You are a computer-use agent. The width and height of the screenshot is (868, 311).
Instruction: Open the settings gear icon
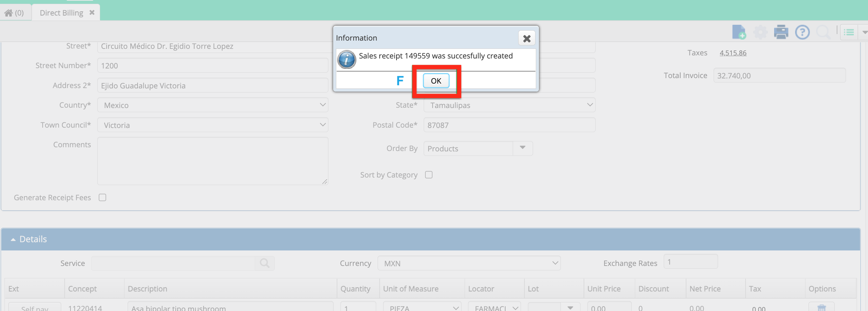coord(760,32)
